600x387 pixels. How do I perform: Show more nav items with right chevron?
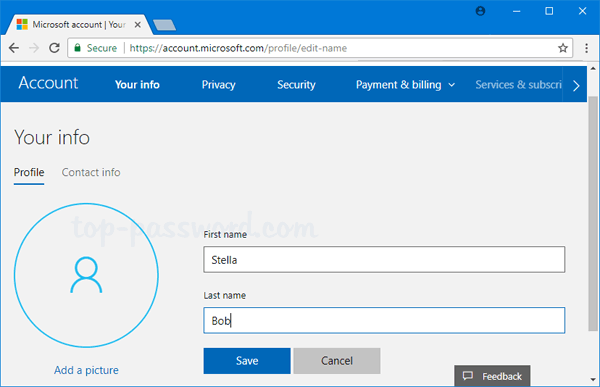click(576, 85)
